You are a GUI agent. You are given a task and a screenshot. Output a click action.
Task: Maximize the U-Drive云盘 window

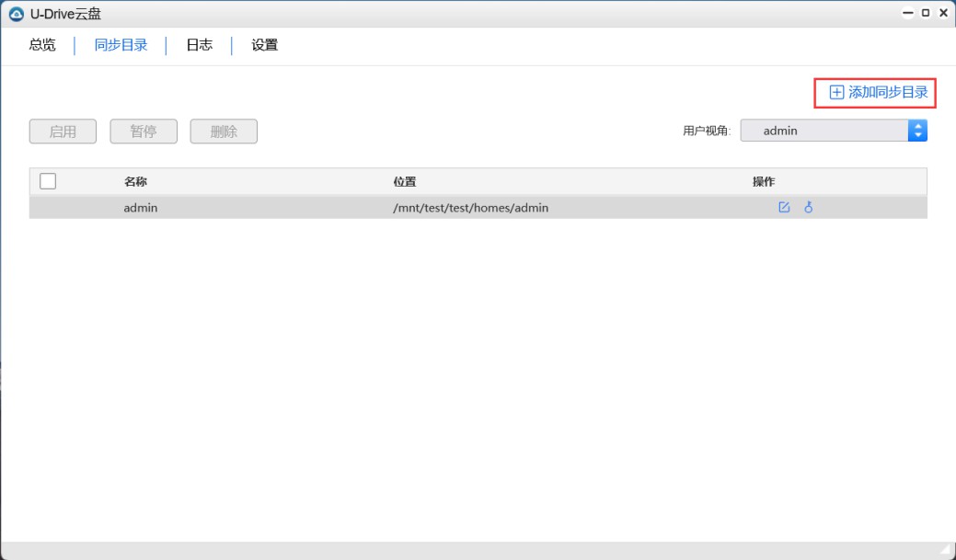pyautogui.click(x=926, y=13)
